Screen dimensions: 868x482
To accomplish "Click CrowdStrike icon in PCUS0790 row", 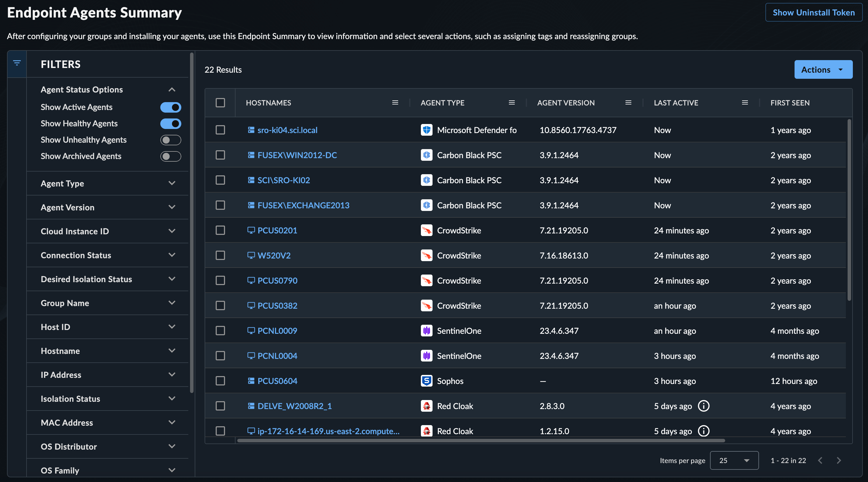I will pyautogui.click(x=427, y=280).
